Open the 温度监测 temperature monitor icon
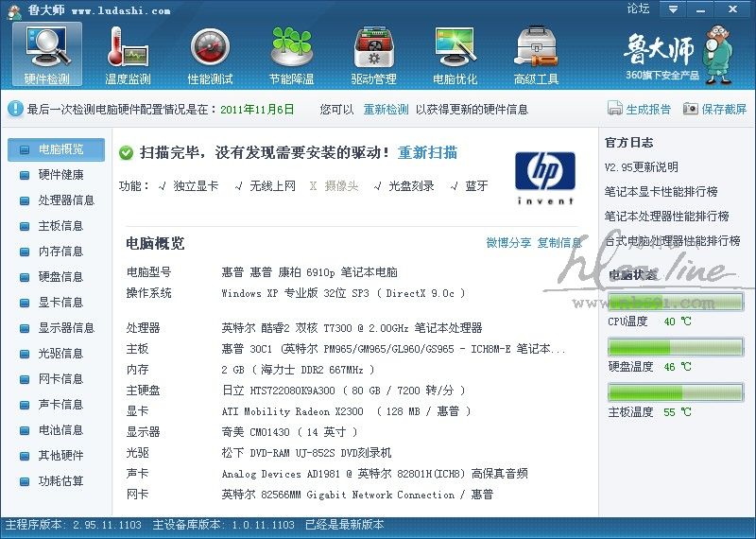This screenshot has height=539, width=756. (x=129, y=54)
